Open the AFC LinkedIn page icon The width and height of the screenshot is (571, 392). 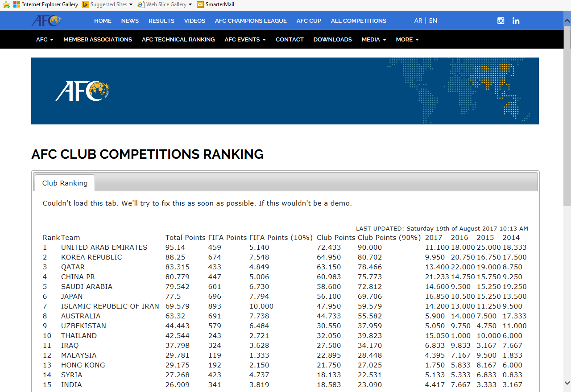(516, 21)
